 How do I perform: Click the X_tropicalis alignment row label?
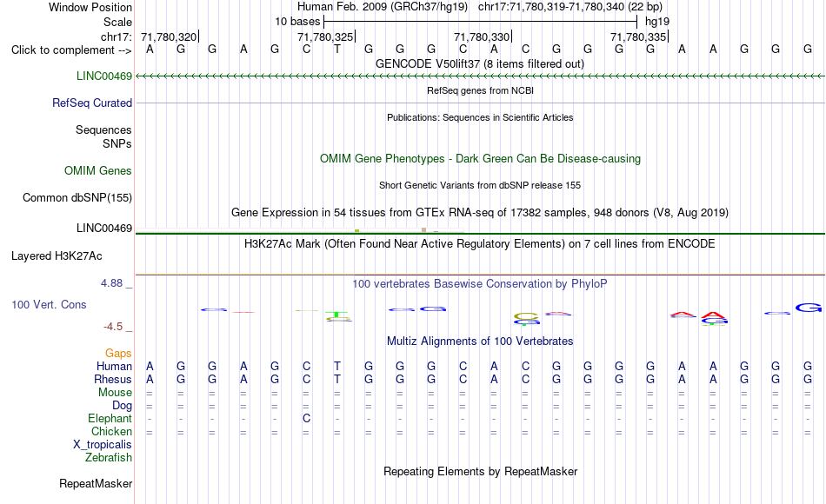[x=103, y=445]
